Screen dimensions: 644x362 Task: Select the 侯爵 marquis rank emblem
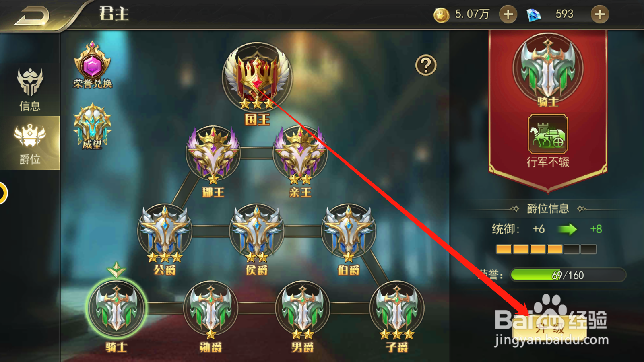tap(257, 231)
